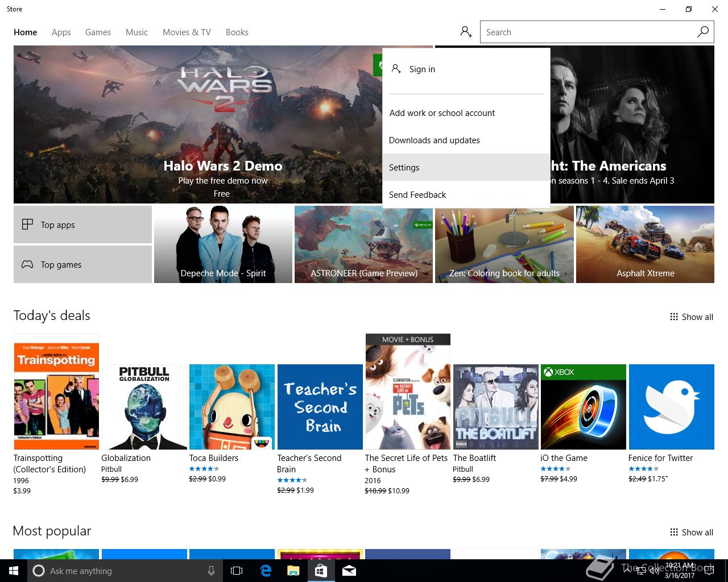The image size is (728, 582).
Task: Open the ASTRONEER (Game Preview) tile
Action: pyautogui.click(x=364, y=244)
